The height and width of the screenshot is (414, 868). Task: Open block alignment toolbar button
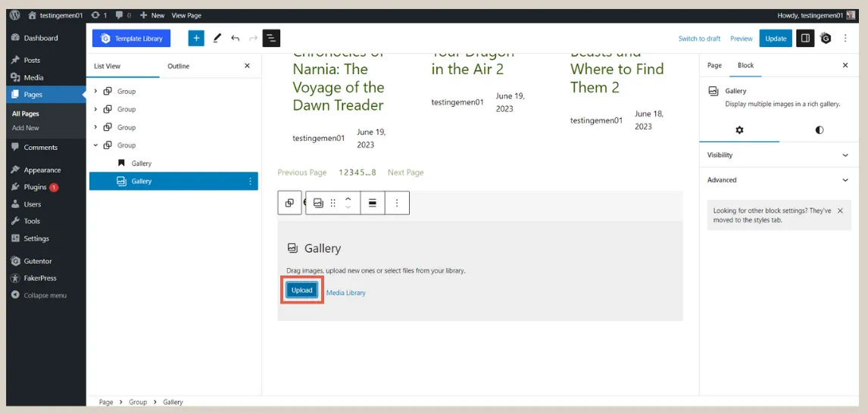pos(373,203)
